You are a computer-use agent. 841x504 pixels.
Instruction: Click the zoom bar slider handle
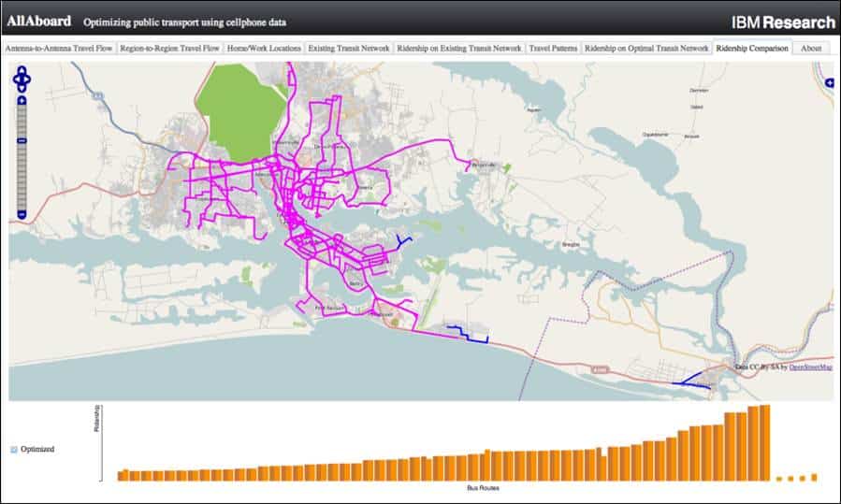[x=22, y=140]
